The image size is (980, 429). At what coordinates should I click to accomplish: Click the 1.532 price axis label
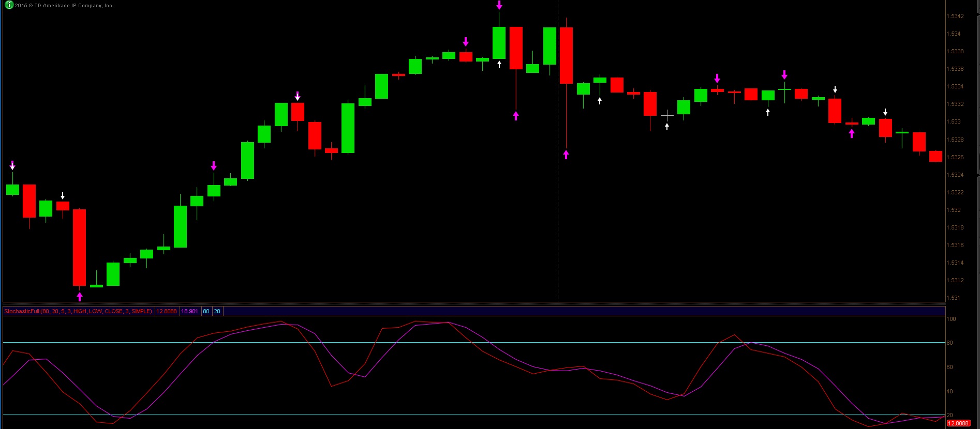point(953,210)
